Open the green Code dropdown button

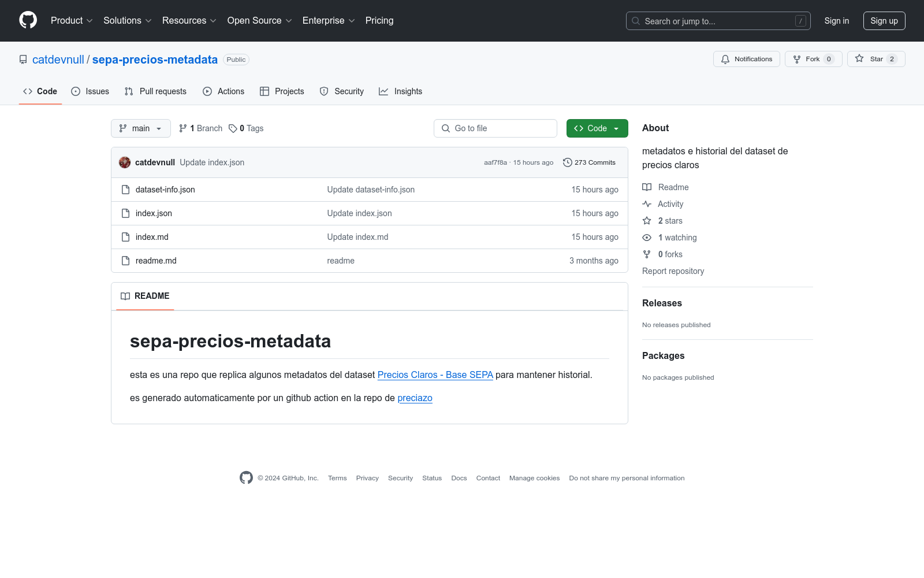coord(597,128)
